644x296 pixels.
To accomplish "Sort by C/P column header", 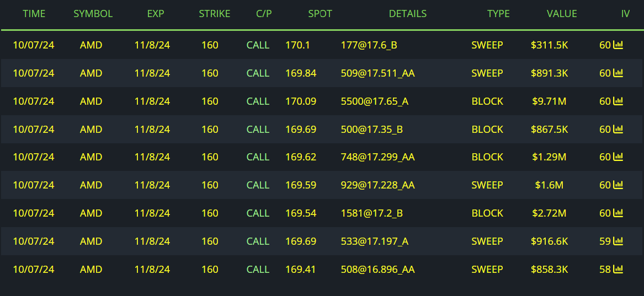I will (x=264, y=14).
